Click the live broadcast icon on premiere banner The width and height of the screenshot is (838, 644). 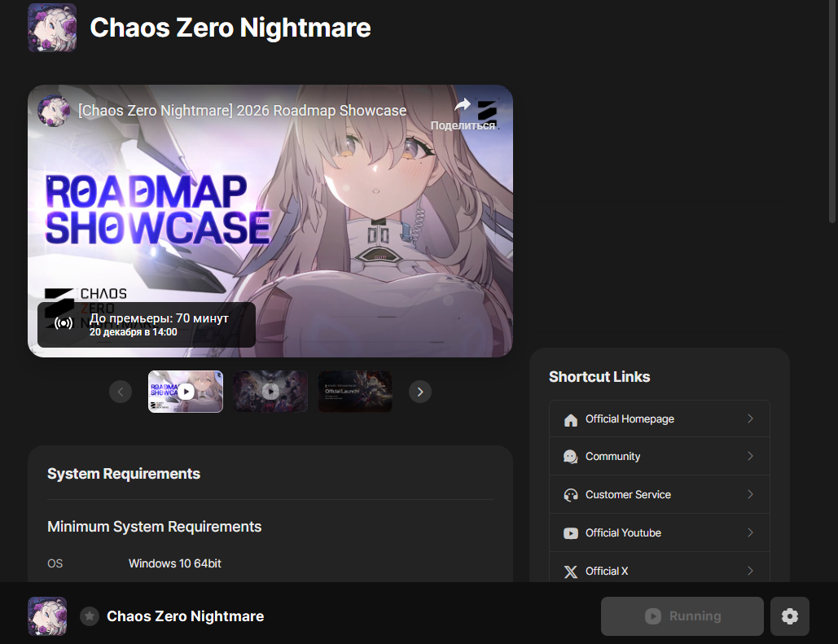click(x=64, y=323)
